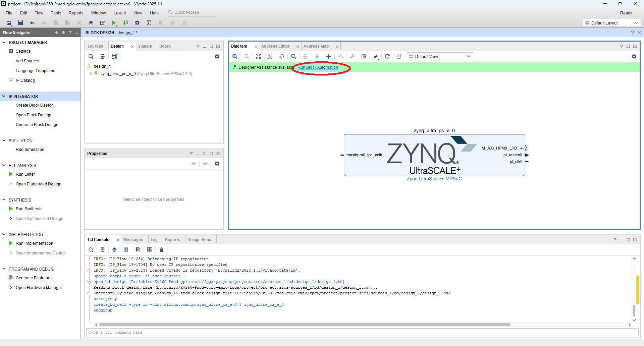The height and width of the screenshot is (346, 644).
Task: Click Navigate Forward arrow in Properties panel
Action: 205,164
